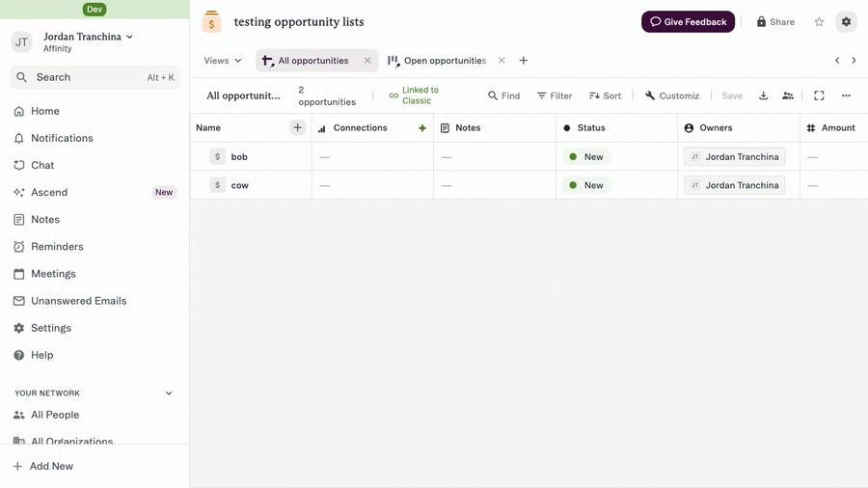The image size is (868, 488).
Task: Go to next views with right chevron
Action: 854,61
